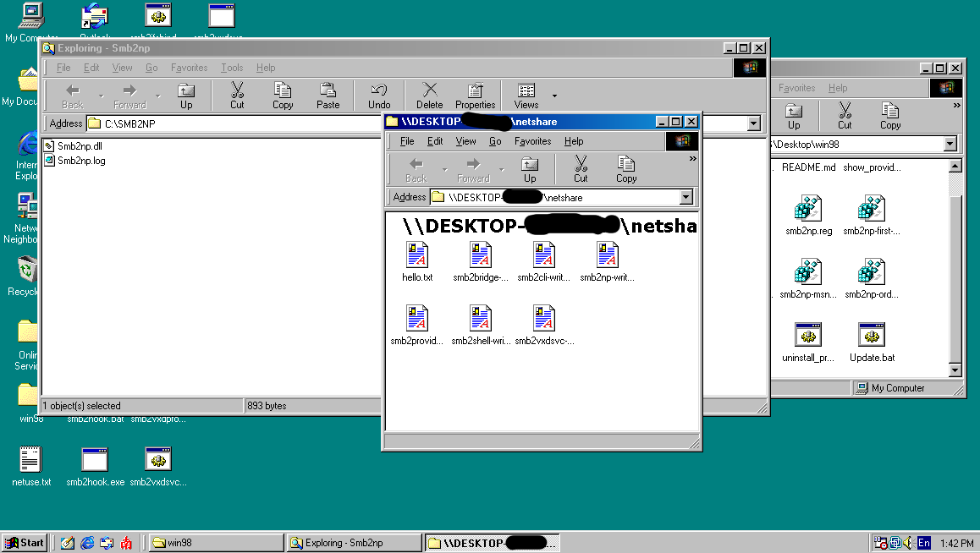980x553 pixels.
Task: Click Forward in the netshare window toolbar
Action: pos(473,170)
